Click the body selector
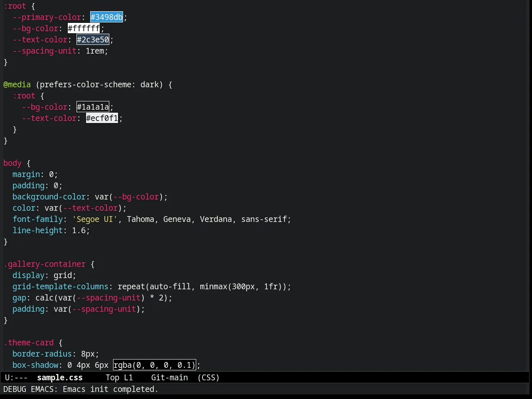Screen dimensions: 532x399 pyautogui.click(x=12, y=163)
